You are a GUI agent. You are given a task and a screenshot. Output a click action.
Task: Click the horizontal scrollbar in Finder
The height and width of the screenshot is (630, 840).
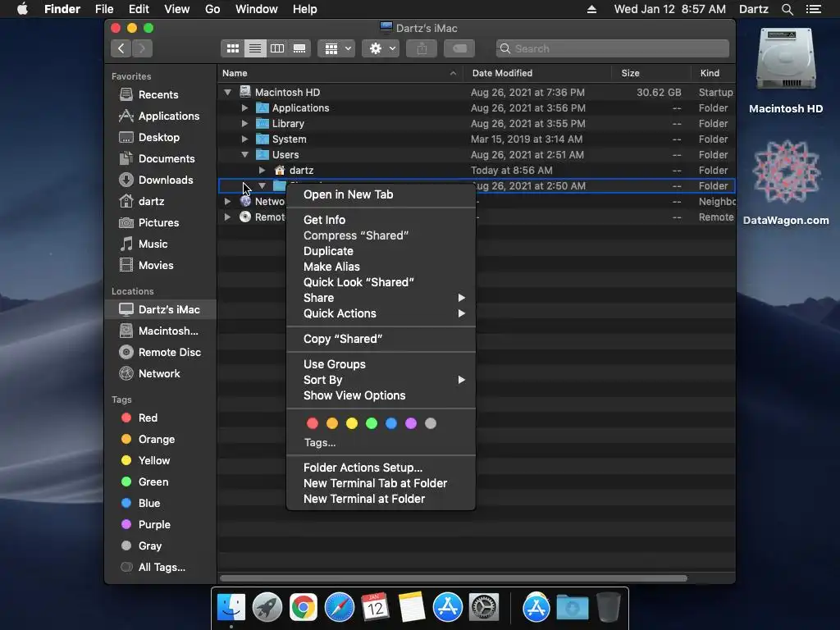454,578
